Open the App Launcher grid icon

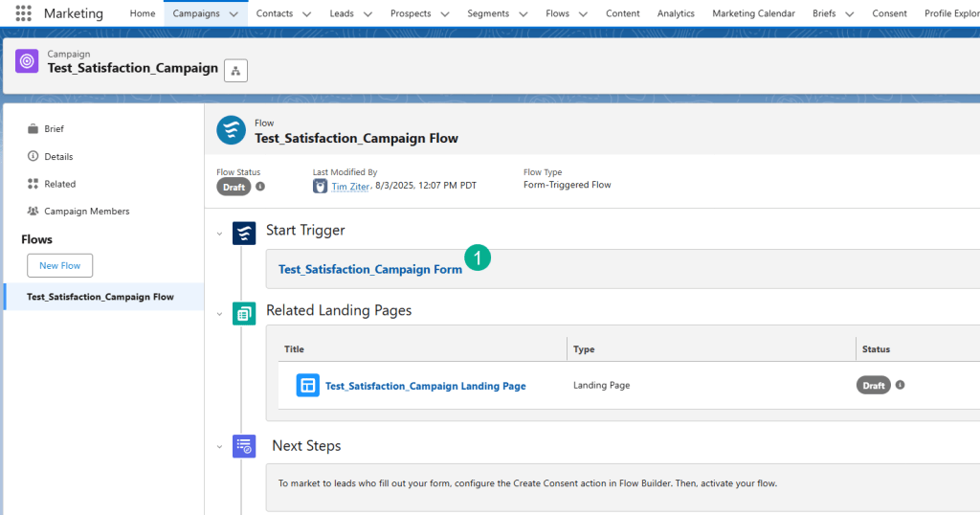tap(24, 13)
